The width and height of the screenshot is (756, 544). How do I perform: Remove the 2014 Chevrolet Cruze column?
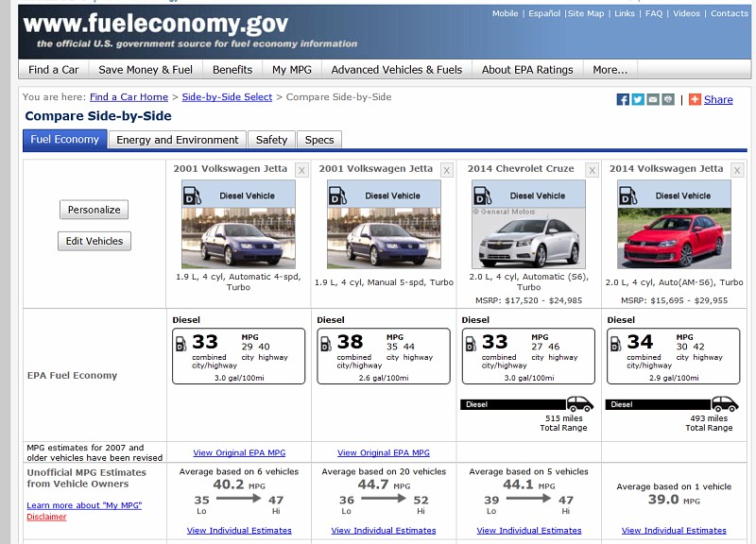pos(593,170)
